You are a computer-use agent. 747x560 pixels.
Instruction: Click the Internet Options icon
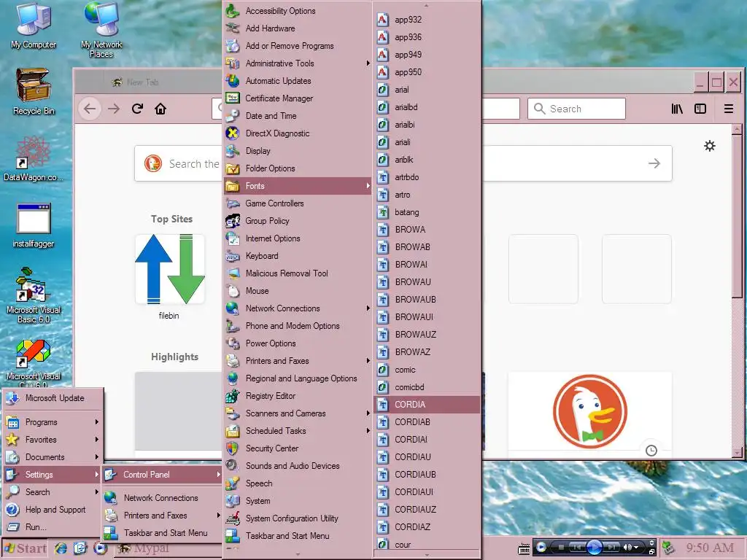point(233,238)
